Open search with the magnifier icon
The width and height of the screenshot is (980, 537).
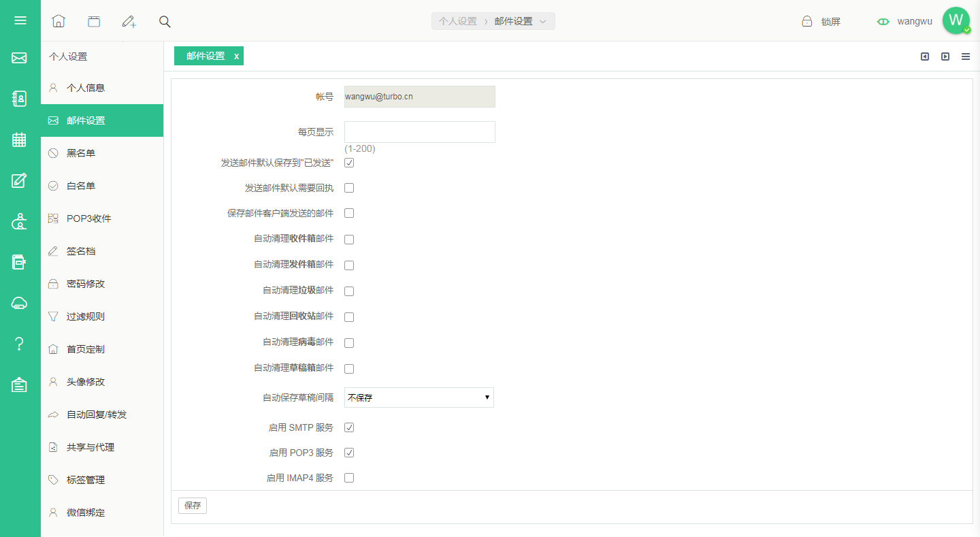165,21
